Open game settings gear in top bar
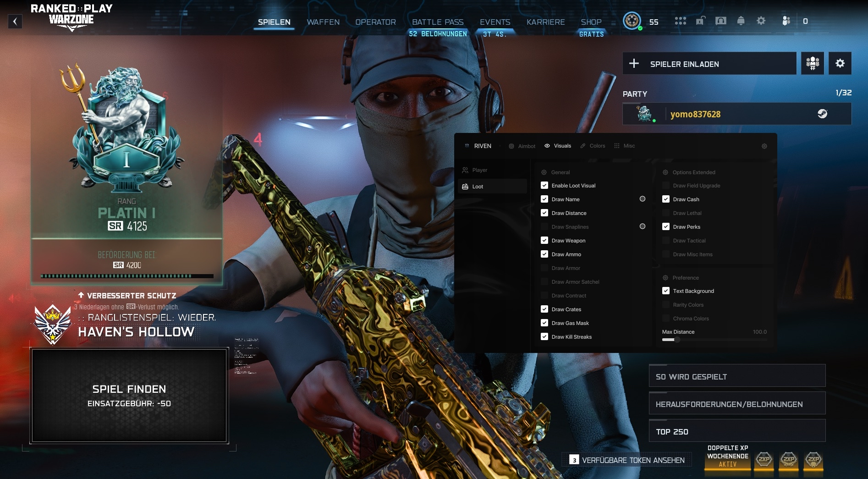868x479 pixels. tap(761, 21)
